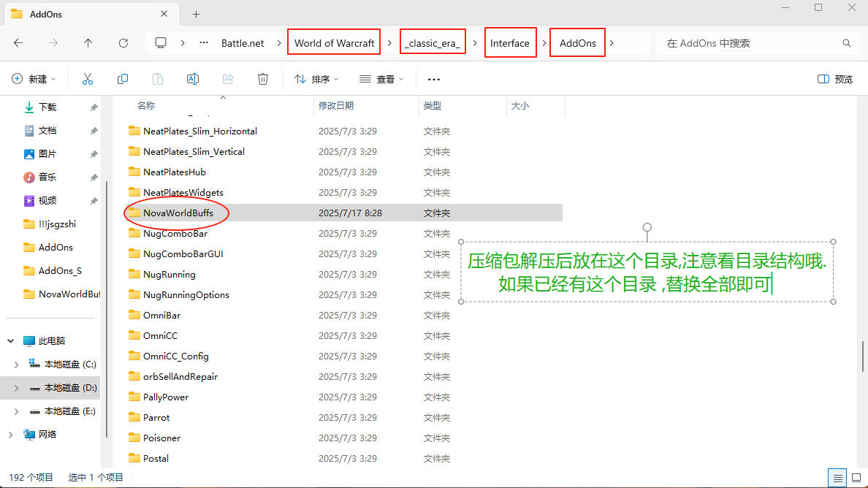
Task: Click the Delete trash icon
Action: (x=263, y=79)
